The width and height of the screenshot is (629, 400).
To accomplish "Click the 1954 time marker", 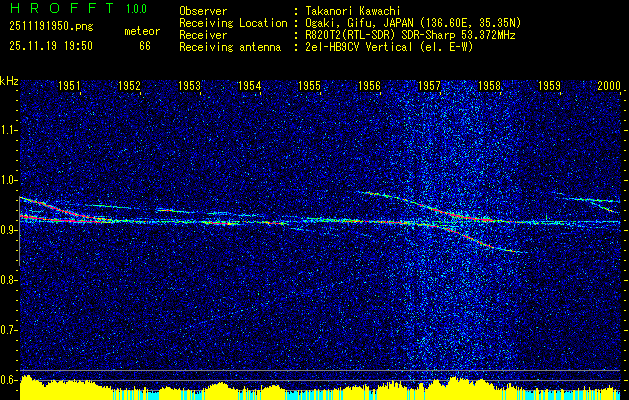I will pos(250,85).
